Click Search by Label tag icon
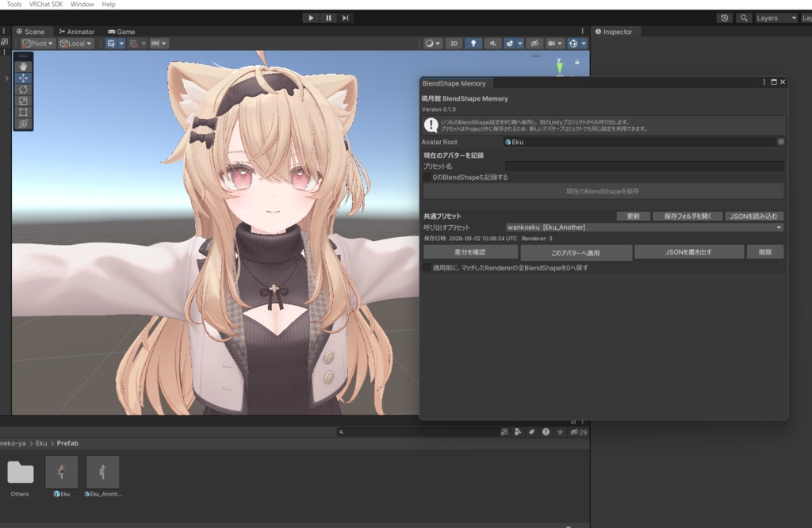Image resolution: width=812 pixels, height=528 pixels. click(531, 432)
